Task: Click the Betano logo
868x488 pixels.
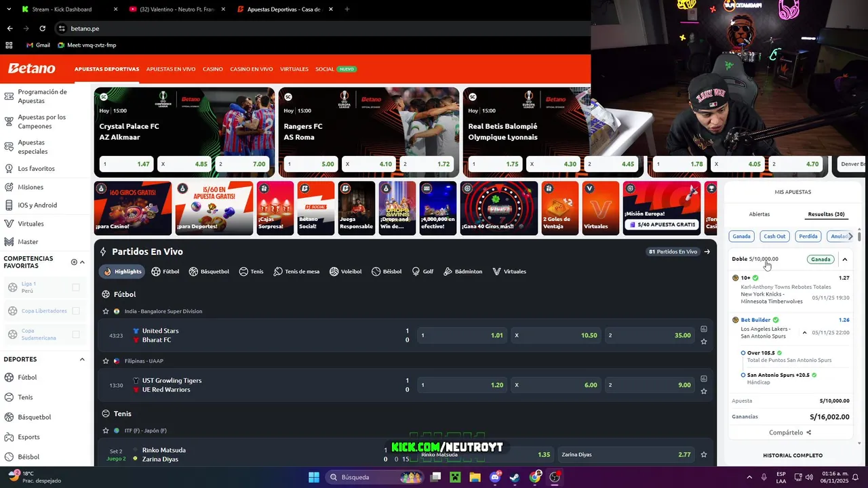Action: 31,68
